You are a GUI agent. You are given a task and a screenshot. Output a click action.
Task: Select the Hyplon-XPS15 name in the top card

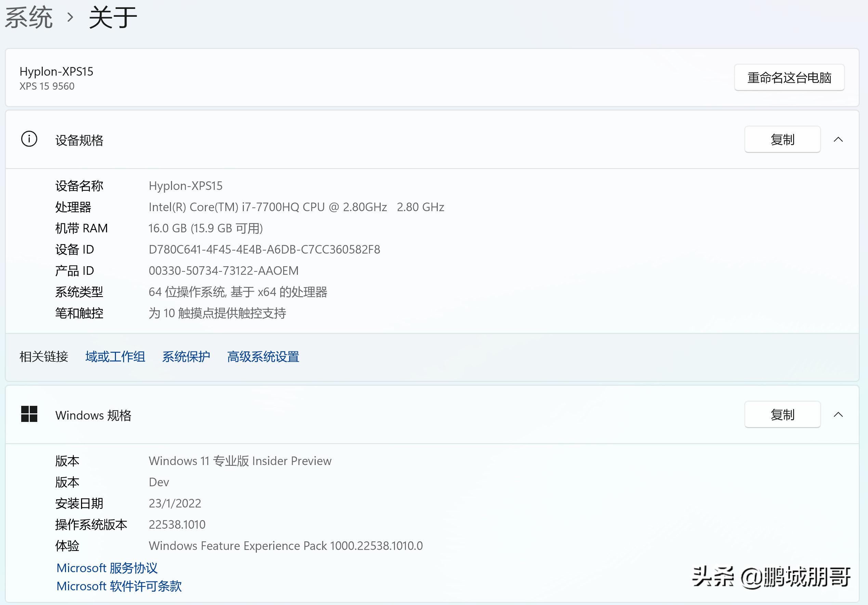click(x=56, y=71)
